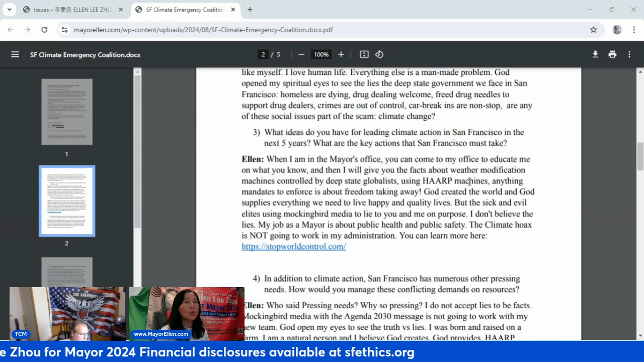Image resolution: width=644 pixels, height=362 pixels.
Task: Click the Fit to page icon
Action: (364, 54)
